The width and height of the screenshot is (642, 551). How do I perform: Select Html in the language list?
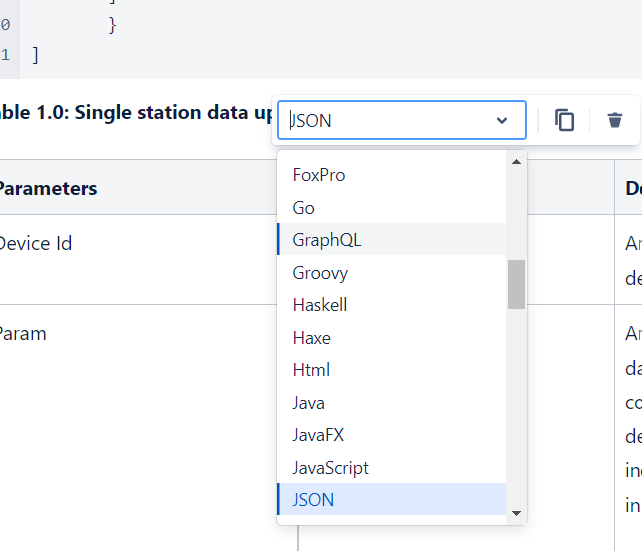311,370
